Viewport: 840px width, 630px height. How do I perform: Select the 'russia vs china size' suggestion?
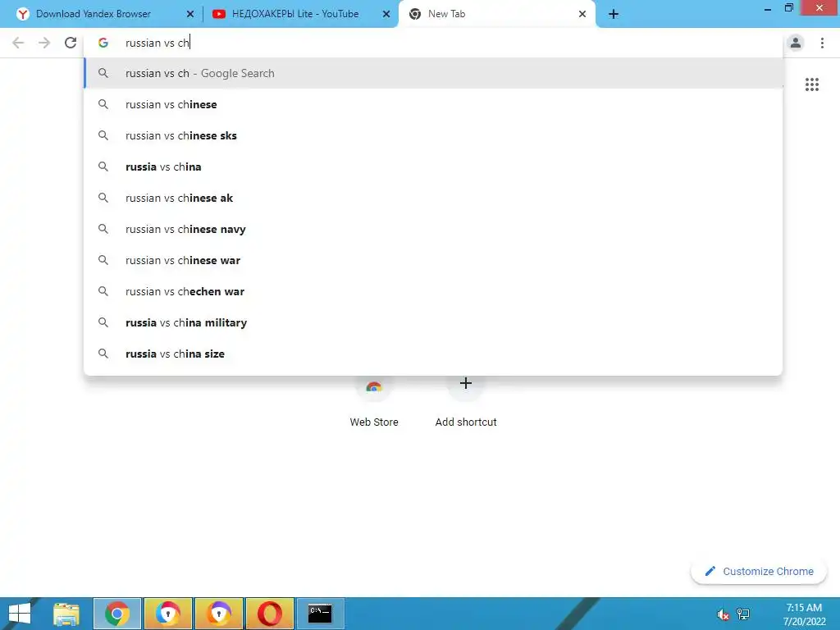(433, 354)
